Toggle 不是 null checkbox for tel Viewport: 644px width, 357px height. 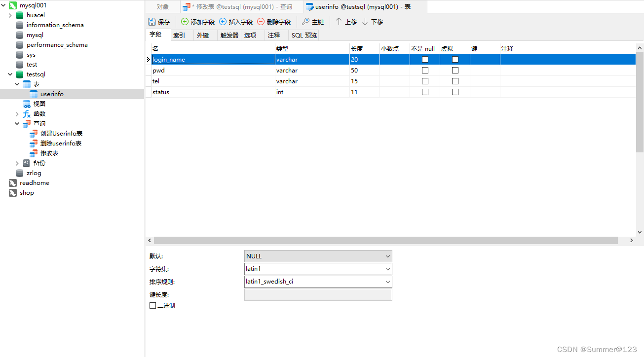pyautogui.click(x=425, y=81)
